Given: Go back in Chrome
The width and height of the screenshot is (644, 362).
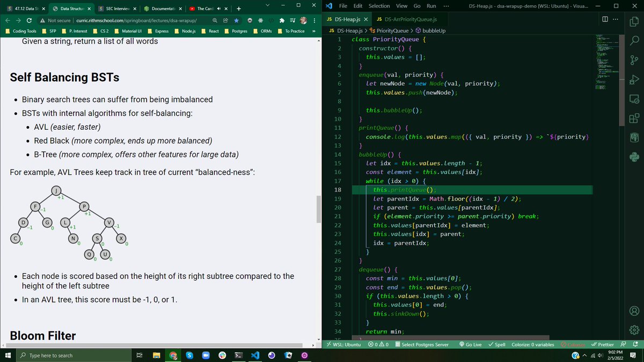Looking at the screenshot, I should click(x=9, y=20).
